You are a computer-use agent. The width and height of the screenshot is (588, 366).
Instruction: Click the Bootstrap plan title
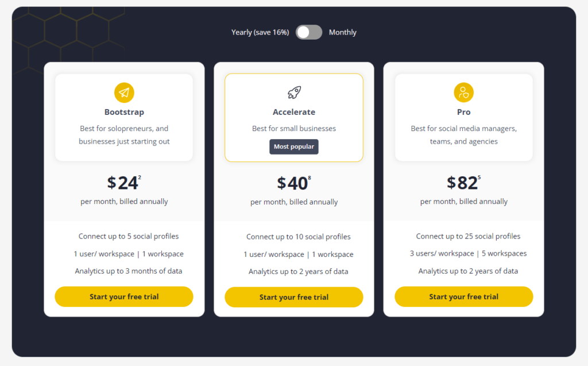[124, 112]
